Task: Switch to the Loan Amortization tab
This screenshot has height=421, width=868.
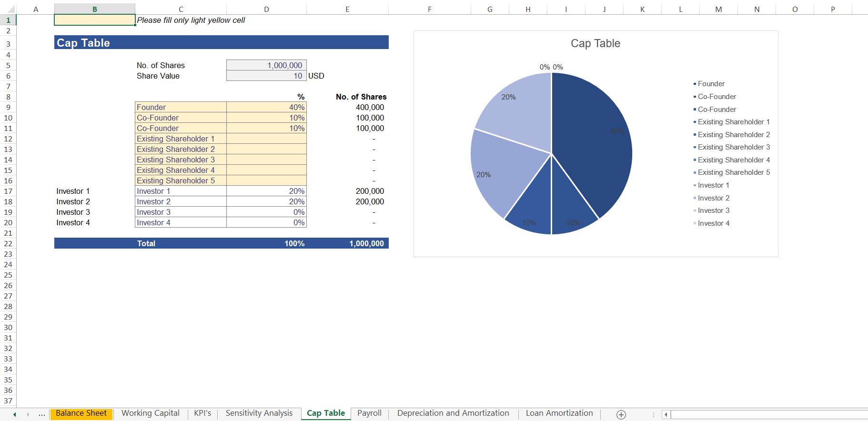Action: pos(559,413)
